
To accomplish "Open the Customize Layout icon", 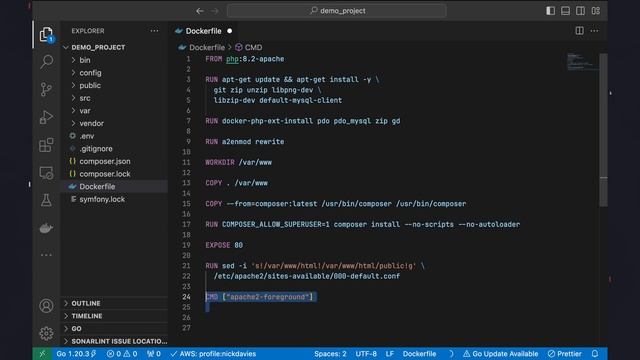I will [596, 11].
